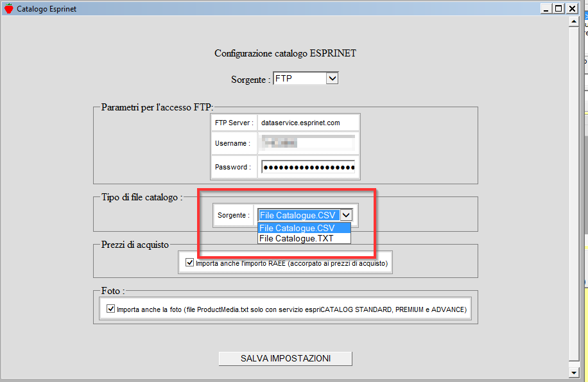Toggle the catalogue file type dropdown arrow
The height and width of the screenshot is (382, 588).
point(347,215)
